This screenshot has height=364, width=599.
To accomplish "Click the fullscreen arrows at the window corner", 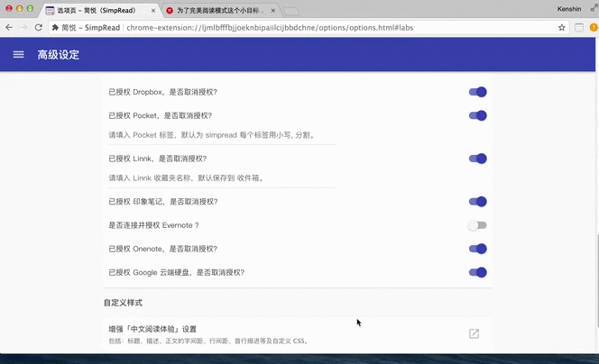I will click(594, 8).
